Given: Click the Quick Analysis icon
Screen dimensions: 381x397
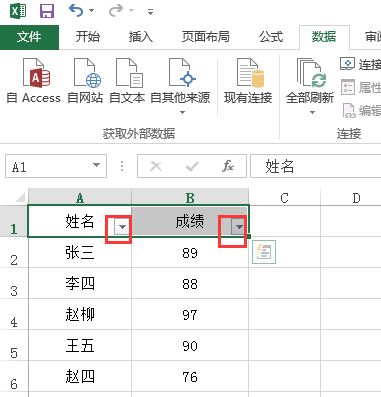Looking at the screenshot, I should [264, 252].
